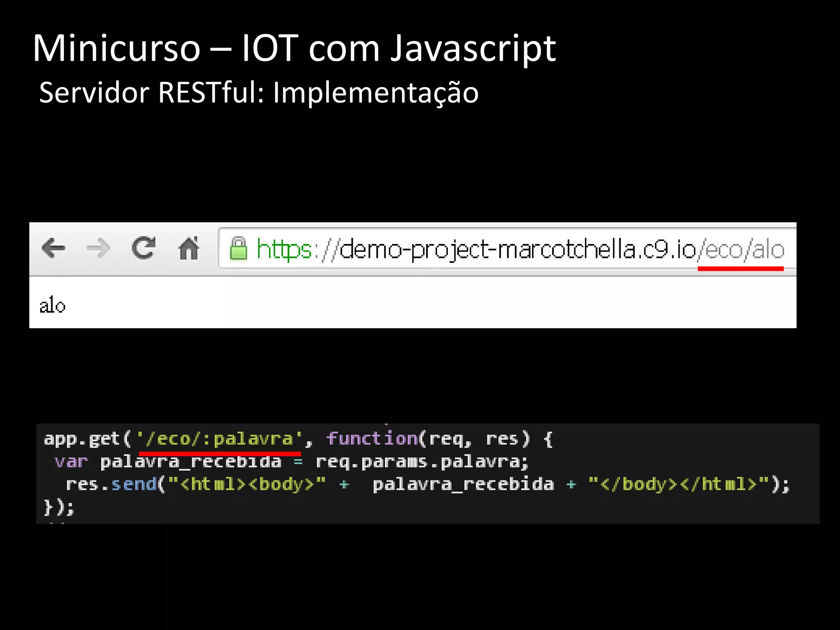Click 'app.get' in the code

pos(82,439)
